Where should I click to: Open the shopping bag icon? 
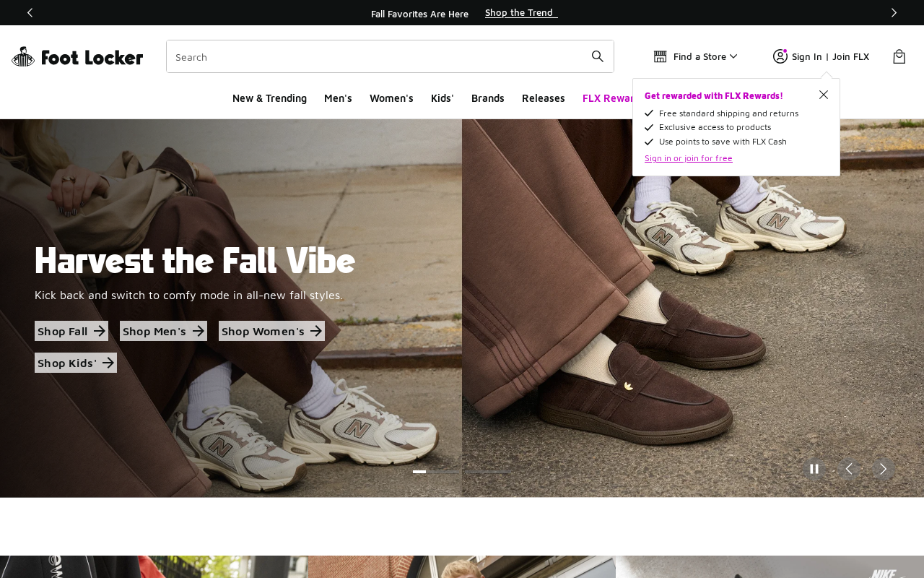pyautogui.click(x=899, y=56)
